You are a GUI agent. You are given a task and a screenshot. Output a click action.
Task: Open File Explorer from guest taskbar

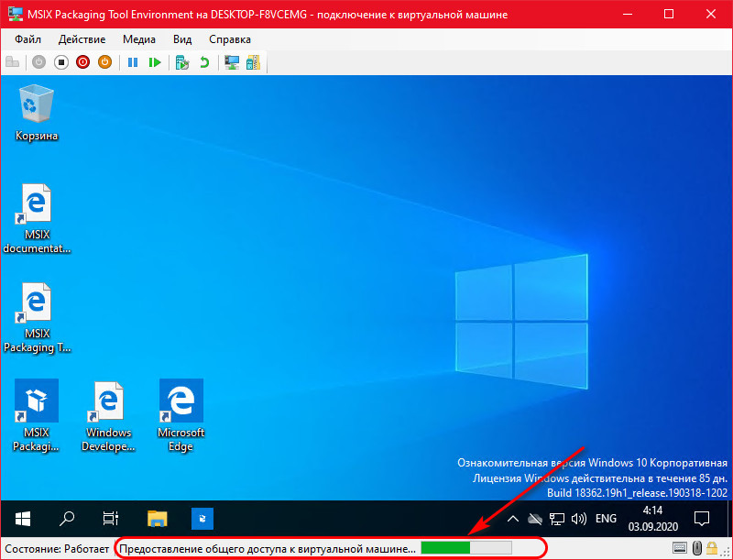158,519
